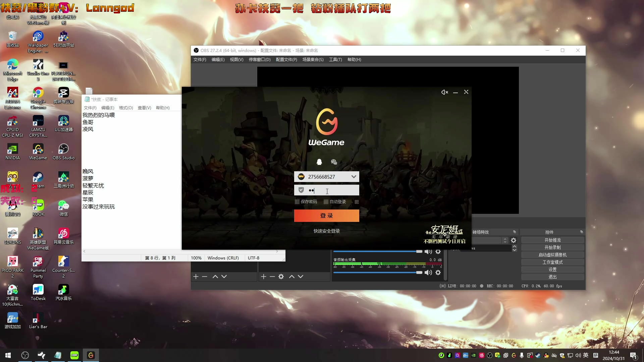644x362 pixels.
Task: Enable 自动登录 checkbox
Action: pos(326,202)
